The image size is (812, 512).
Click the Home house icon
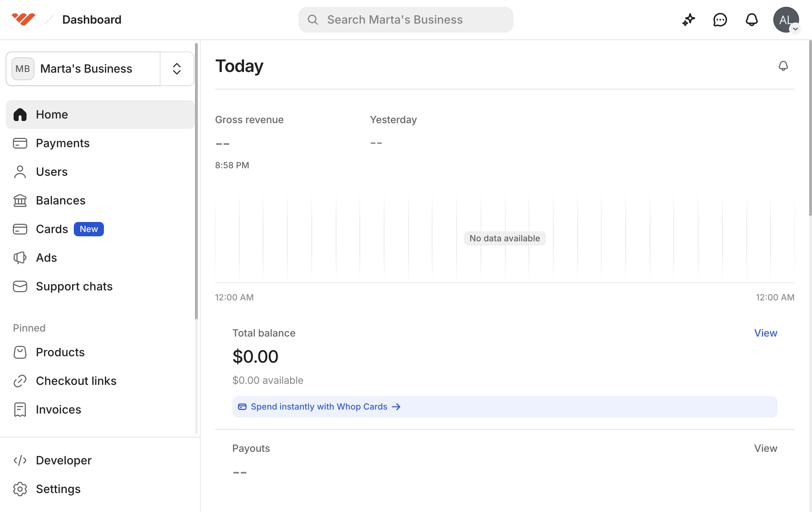[20, 115]
